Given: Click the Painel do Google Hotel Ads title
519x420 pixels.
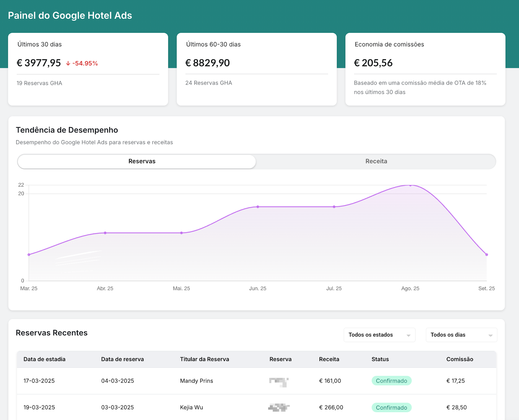Looking at the screenshot, I should click(70, 16).
